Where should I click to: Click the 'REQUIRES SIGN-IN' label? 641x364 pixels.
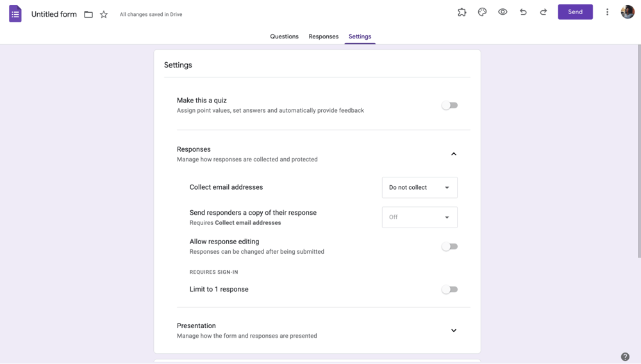214,272
